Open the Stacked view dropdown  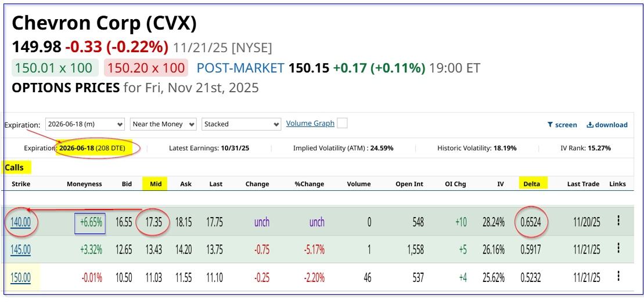(x=242, y=124)
